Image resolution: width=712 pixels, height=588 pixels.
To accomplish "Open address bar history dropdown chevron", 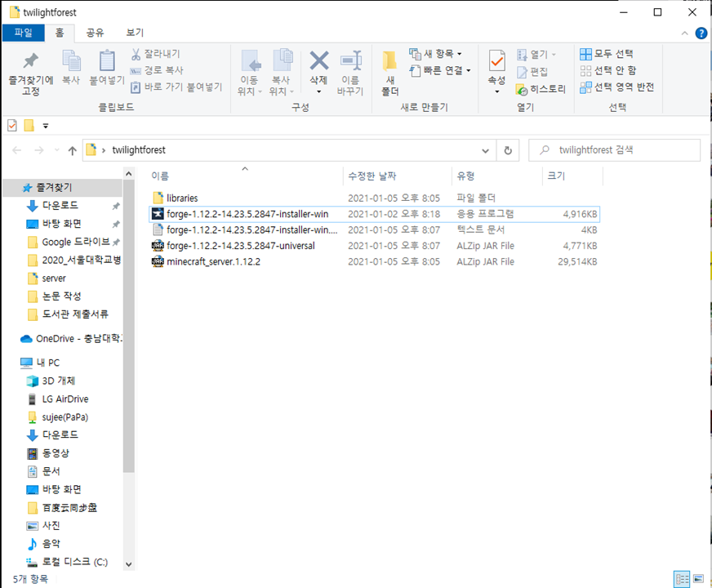I will pyautogui.click(x=485, y=150).
